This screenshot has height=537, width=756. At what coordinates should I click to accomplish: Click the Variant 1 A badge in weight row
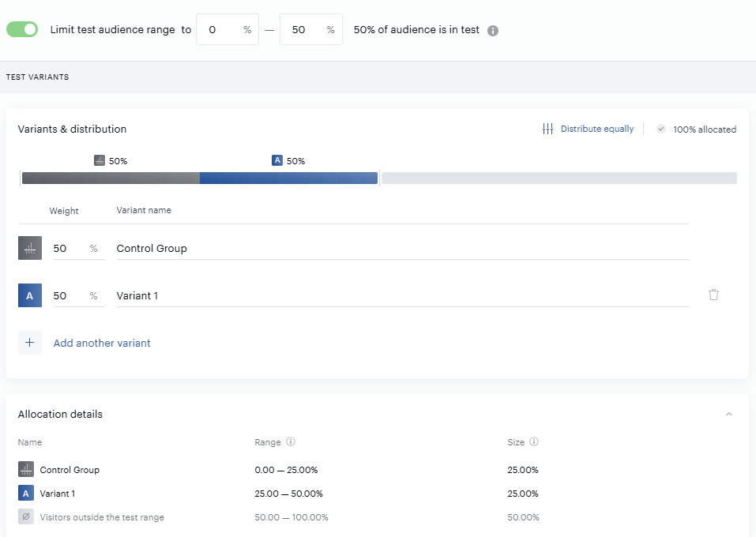pyautogui.click(x=30, y=295)
